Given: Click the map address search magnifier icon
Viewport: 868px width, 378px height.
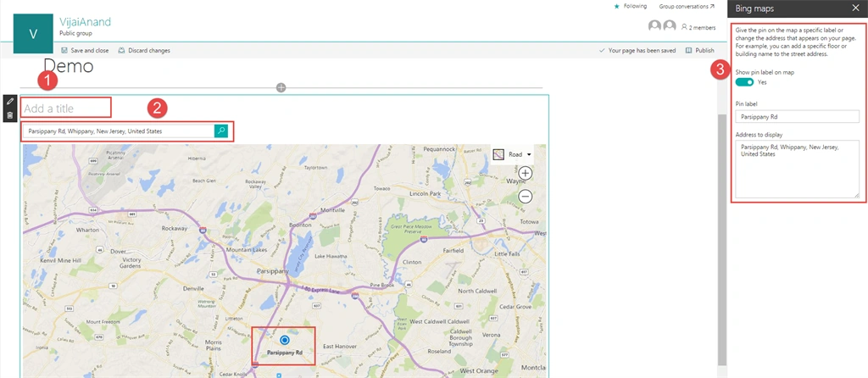Looking at the screenshot, I should coord(221,131).
